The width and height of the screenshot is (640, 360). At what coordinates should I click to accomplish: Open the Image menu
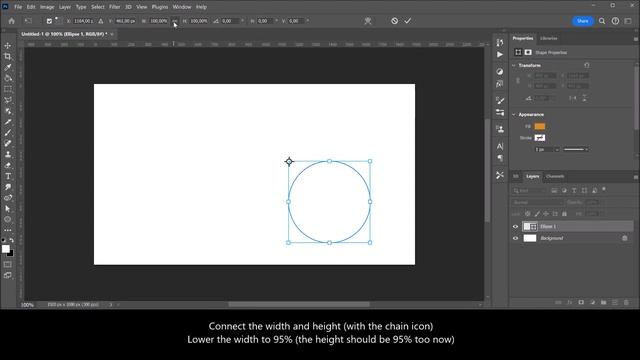[x=47, y=7]
